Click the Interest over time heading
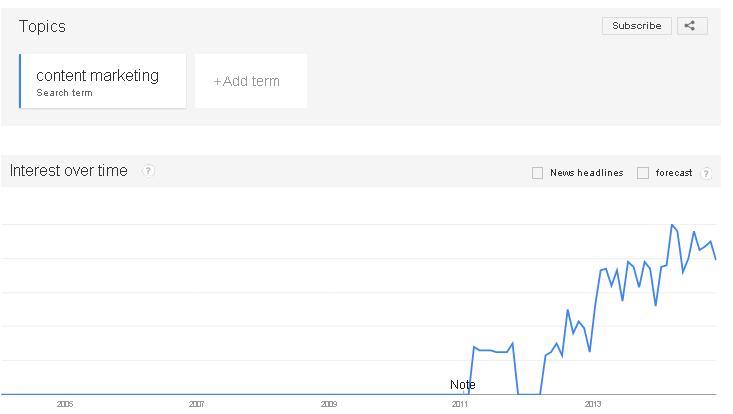Screen dimensions: 733x414 [69, 171]
